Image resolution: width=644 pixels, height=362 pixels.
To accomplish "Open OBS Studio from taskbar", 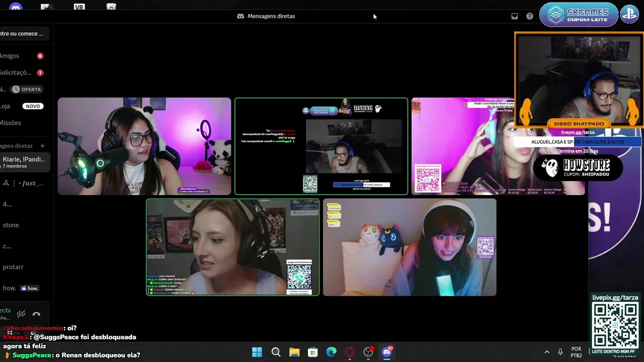I will pos(368,352).
